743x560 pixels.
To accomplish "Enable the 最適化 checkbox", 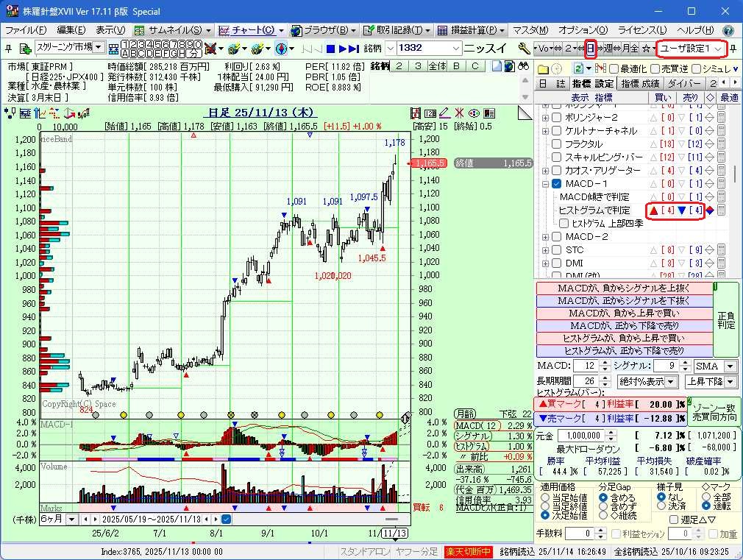I will point(614,68).
